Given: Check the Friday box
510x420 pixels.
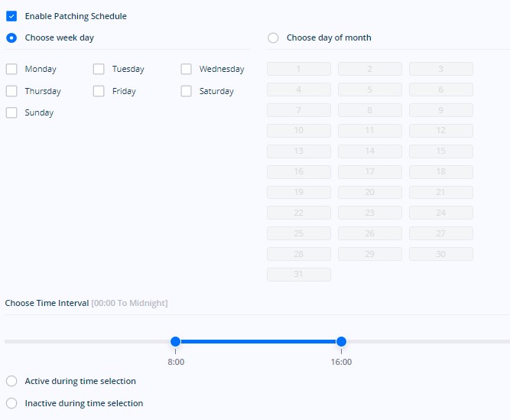Looking at the screenshot, I should click(x=99, y=91).
